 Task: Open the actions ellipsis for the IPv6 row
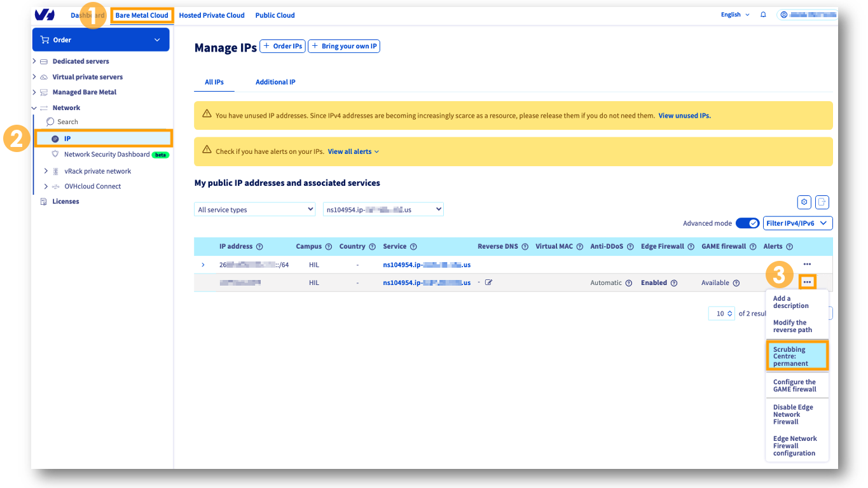(807, 263)
